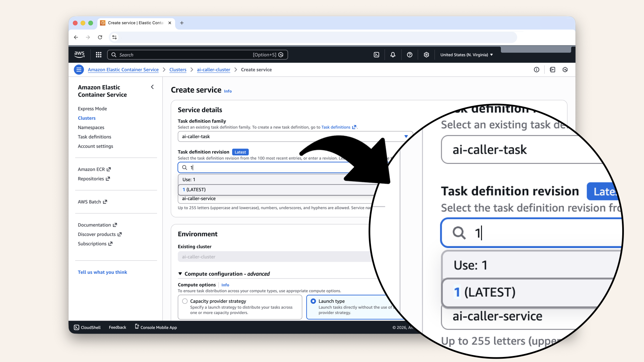Open the notifications bell icon
644x362 pixels.
click(x=393, y=55)
